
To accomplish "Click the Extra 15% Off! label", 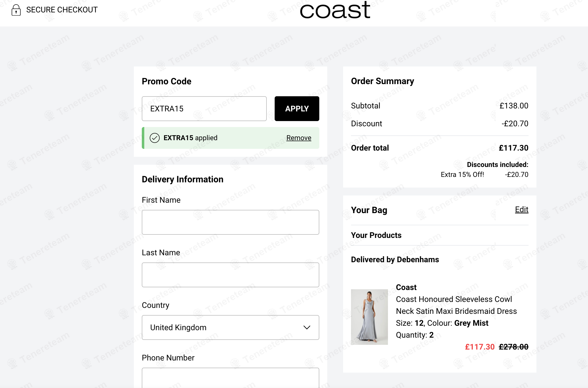I will [462, 175].
